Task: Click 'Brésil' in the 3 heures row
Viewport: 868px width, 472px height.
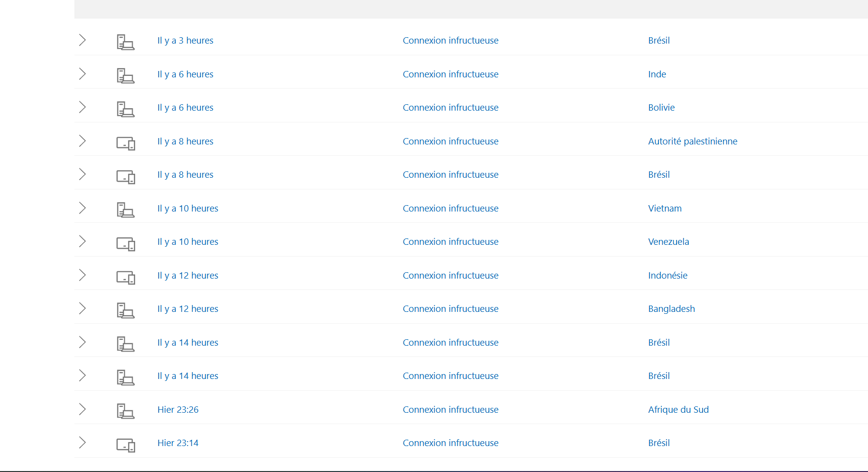Action: point(659,41)
